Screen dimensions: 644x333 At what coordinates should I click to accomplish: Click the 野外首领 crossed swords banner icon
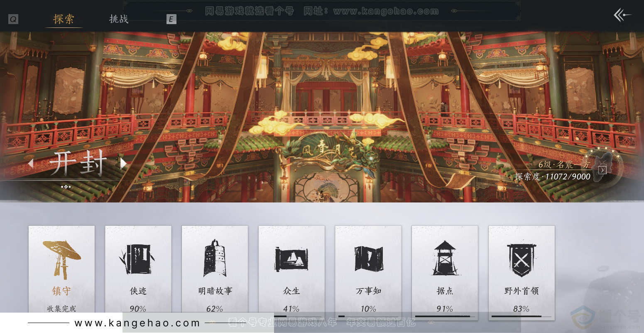pyautogui.click(x=522, y=260)
